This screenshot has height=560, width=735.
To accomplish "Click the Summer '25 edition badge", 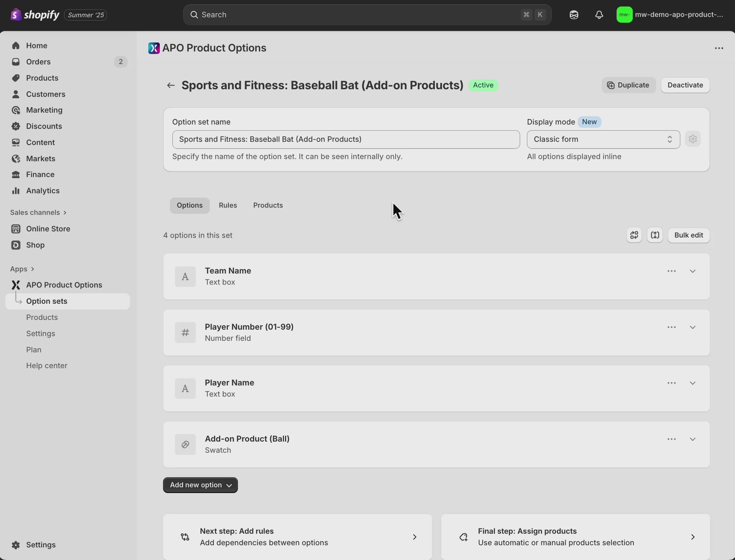I will [85, 15].
